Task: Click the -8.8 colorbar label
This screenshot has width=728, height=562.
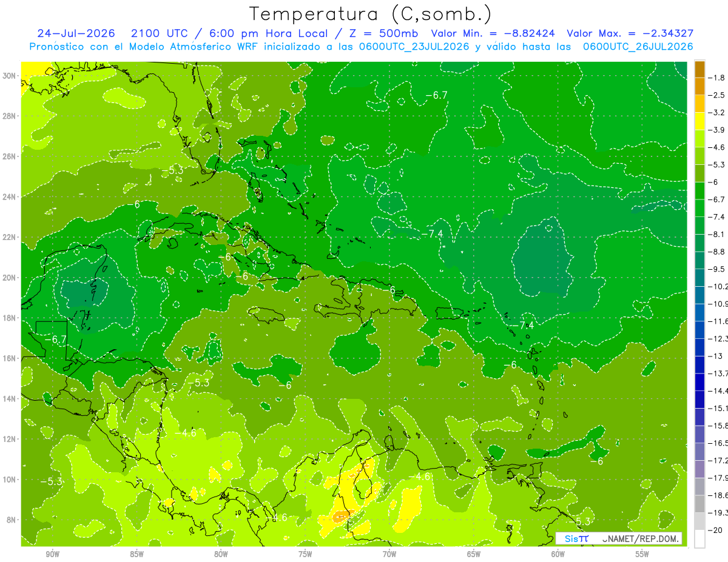Action: coord(718,252)
